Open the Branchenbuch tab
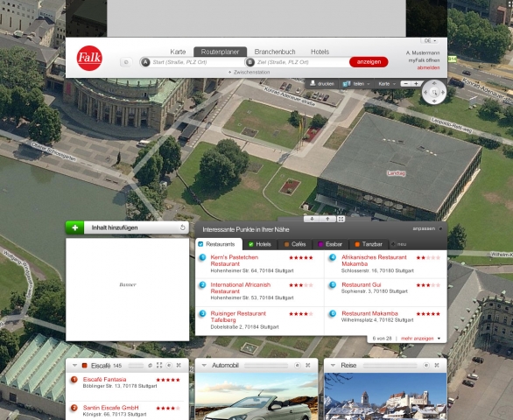The width and height of the screenshot is (513, 420). click(275, 52)
